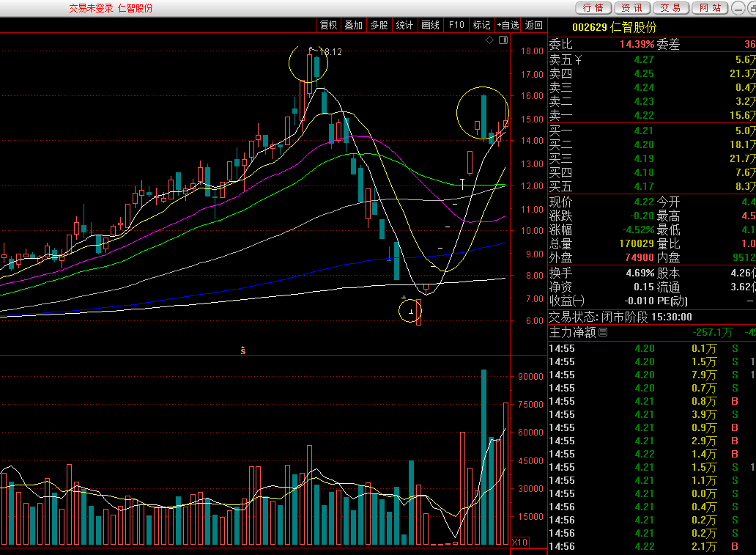Click 买五 price 4.17
This screenshot has width=756, height=555.
pos(644,187)
